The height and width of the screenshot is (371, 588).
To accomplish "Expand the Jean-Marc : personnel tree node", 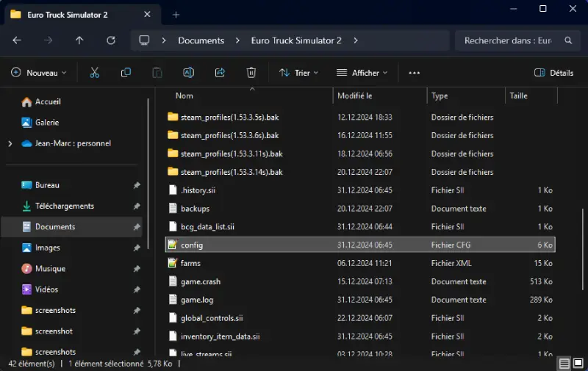I will coord(10,143).
